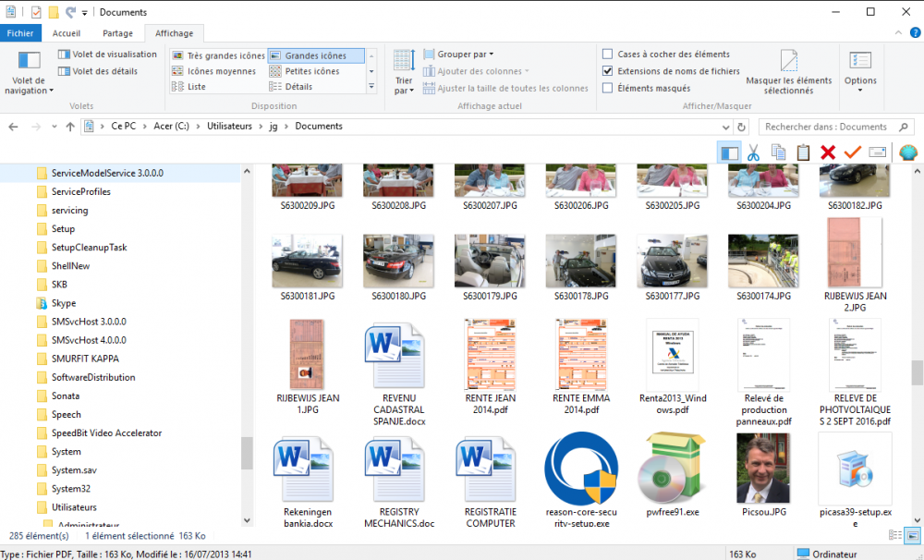Viewport: 924px width, 560px height.
Task: Click the blue shell icon
Action: 907,152
